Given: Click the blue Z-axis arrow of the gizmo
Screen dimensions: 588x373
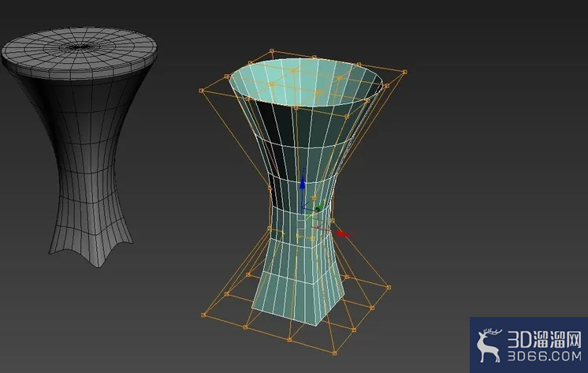Looking at the screenshot, I should coord(303,183).
